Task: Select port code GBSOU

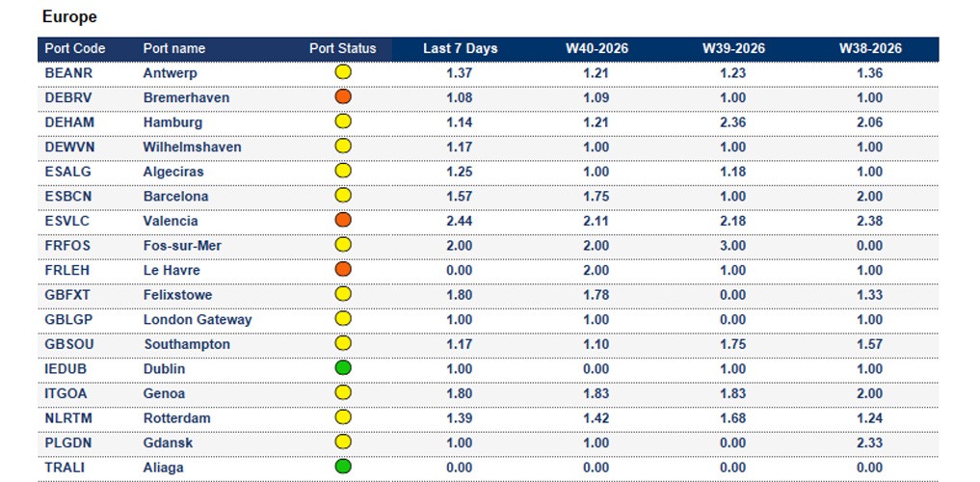Action: click(x=69, y=344)
